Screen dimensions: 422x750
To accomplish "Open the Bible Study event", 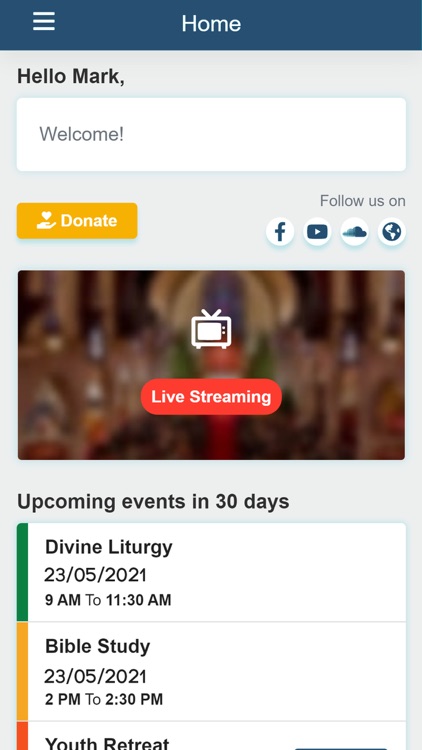I will point(211,672).
